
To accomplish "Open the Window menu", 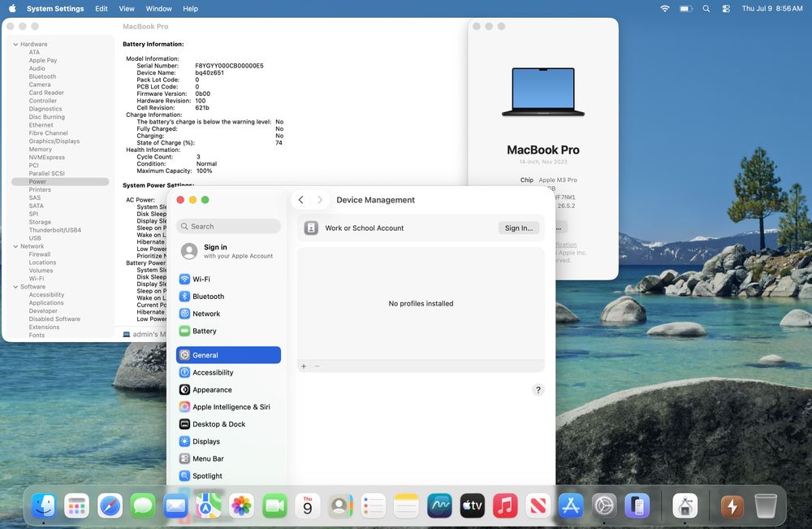I will (158, 9).
